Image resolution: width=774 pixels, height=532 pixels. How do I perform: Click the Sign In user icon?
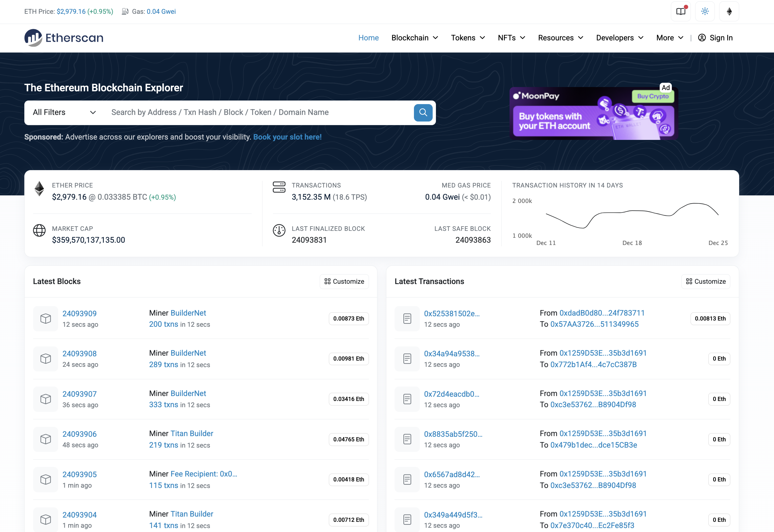click(x=702, y=38)
